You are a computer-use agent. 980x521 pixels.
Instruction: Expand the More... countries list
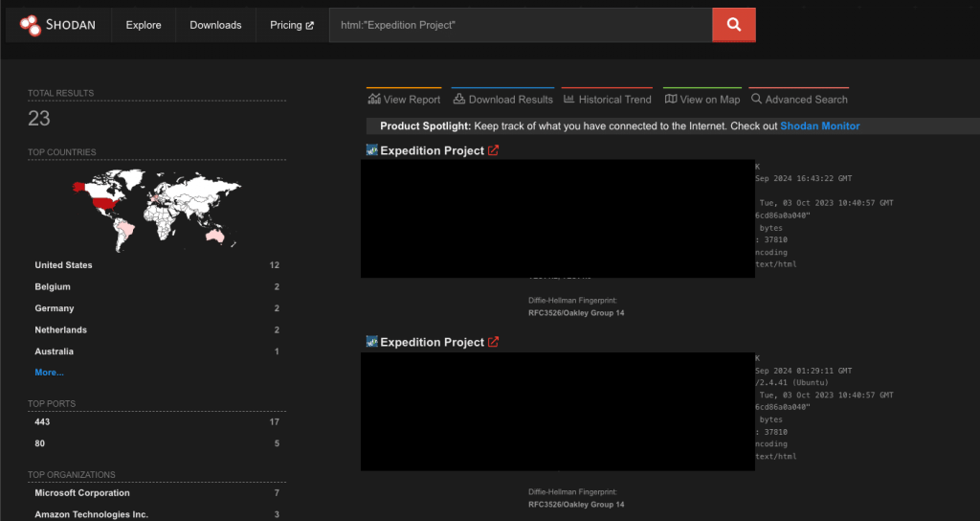[x=49, y=372]
